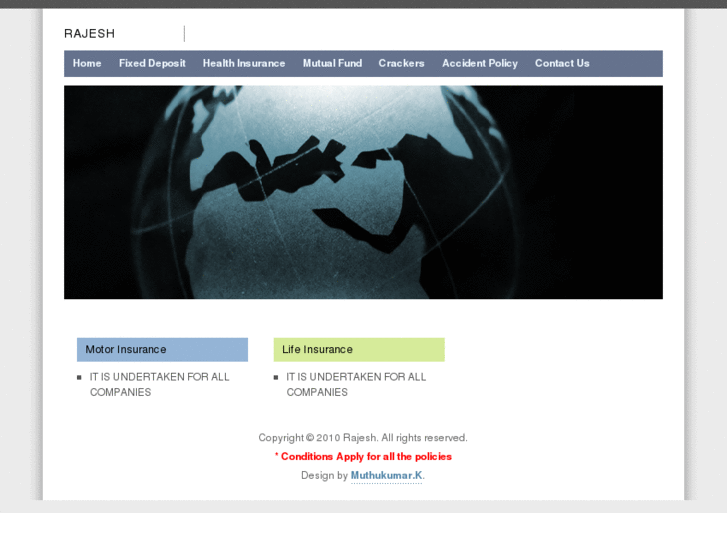Screen dimensions: 727x545
Task: Open the Crackers menu item
Action: click(401, 64)
